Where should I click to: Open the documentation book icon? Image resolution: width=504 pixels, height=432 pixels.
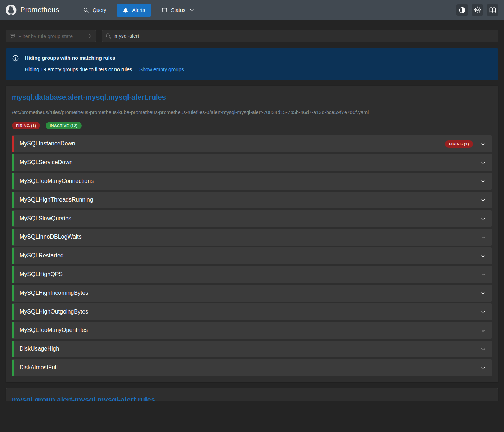492,10
